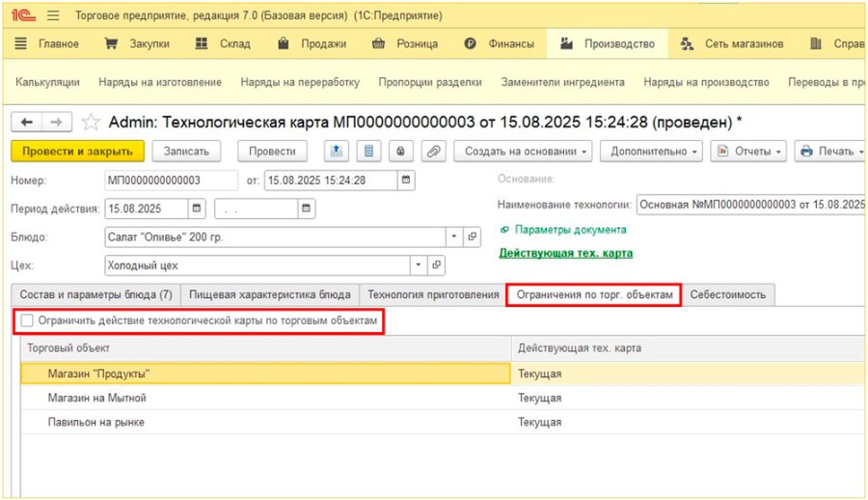The height and width of the screenshot is (500, 868).
Task: Select row Павильон на рынке
Action: (443, 423)
